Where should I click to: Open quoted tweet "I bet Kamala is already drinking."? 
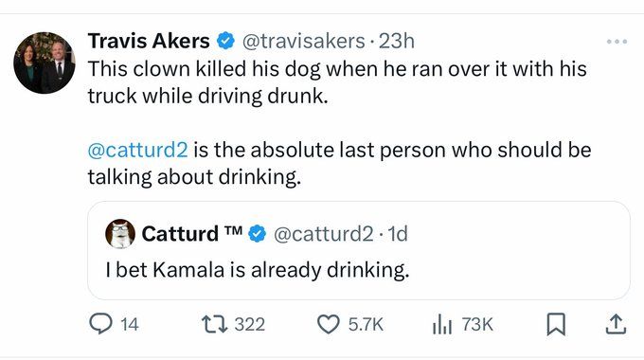(x=359, y=250)
